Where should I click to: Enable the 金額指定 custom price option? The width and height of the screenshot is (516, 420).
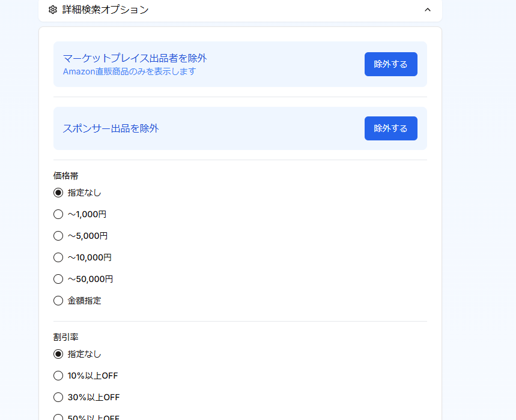[x=58, y=301]
